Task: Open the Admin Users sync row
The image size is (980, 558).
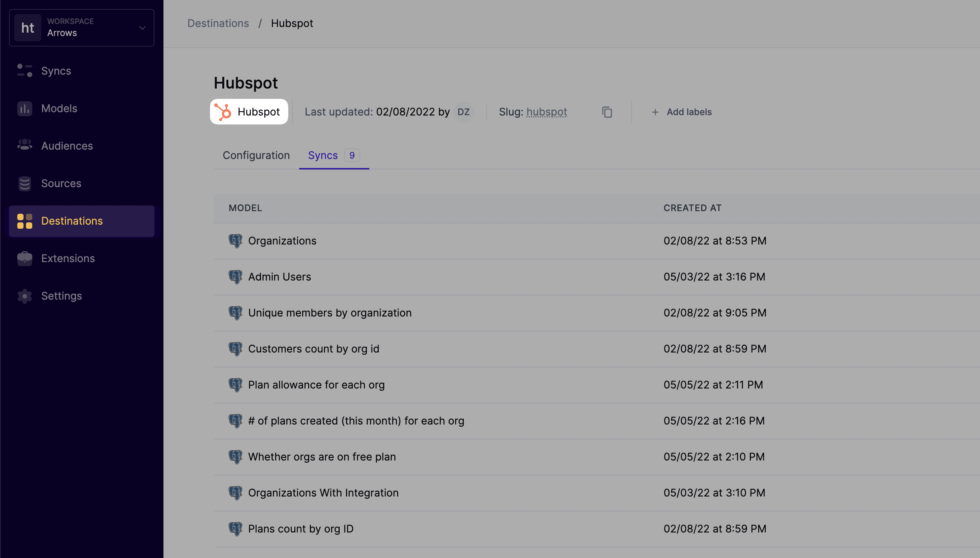Action: (x=279, y=276)
